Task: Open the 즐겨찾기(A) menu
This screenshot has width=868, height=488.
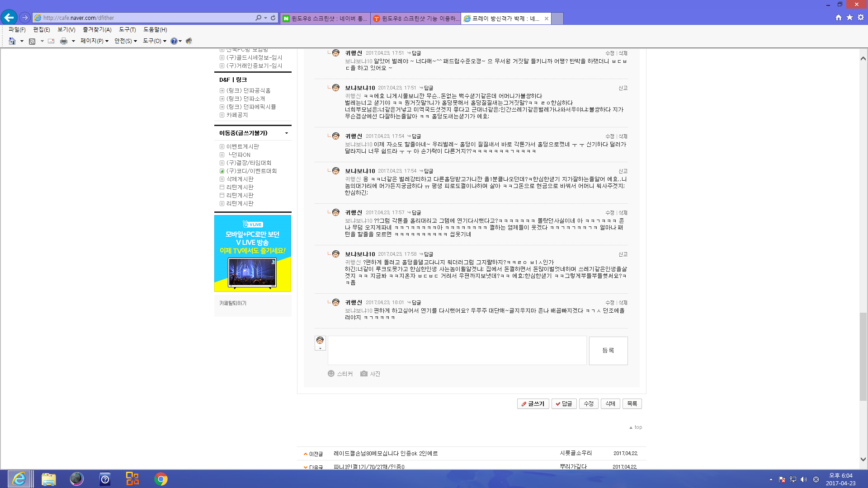Action: point(97,29)
